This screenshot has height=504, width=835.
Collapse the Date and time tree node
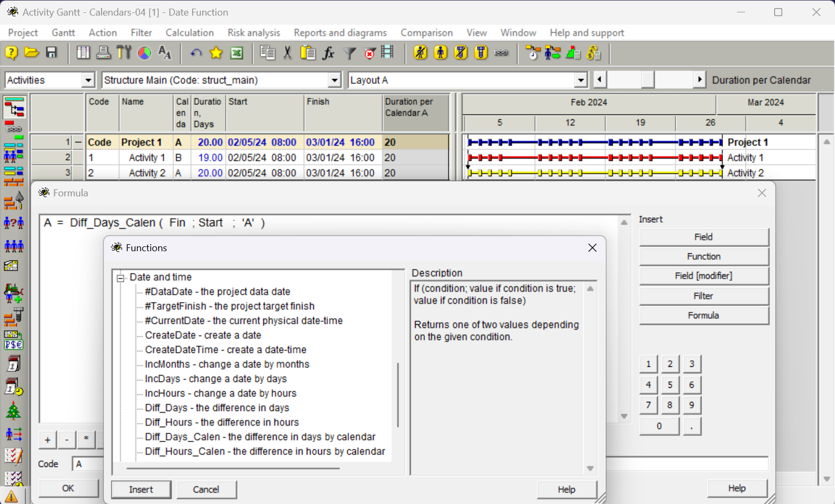tap(121, 278)
